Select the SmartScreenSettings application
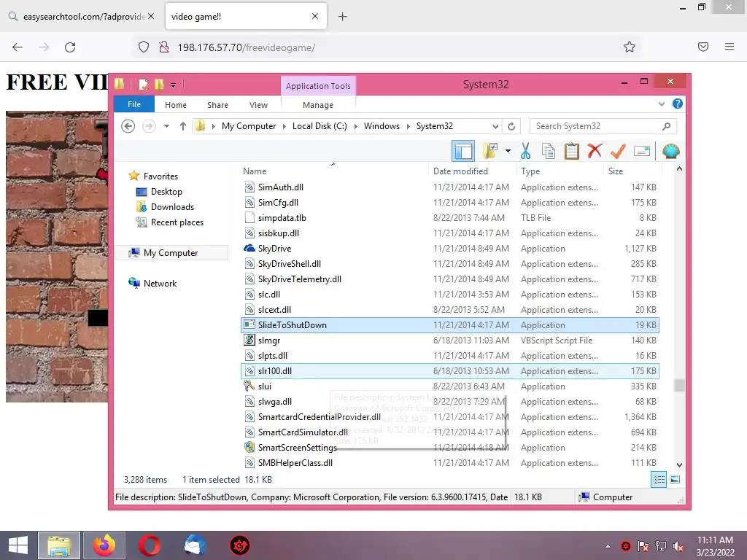Image resolution: width=747 pixels, height=560 pixels. [x=450, y=448]
